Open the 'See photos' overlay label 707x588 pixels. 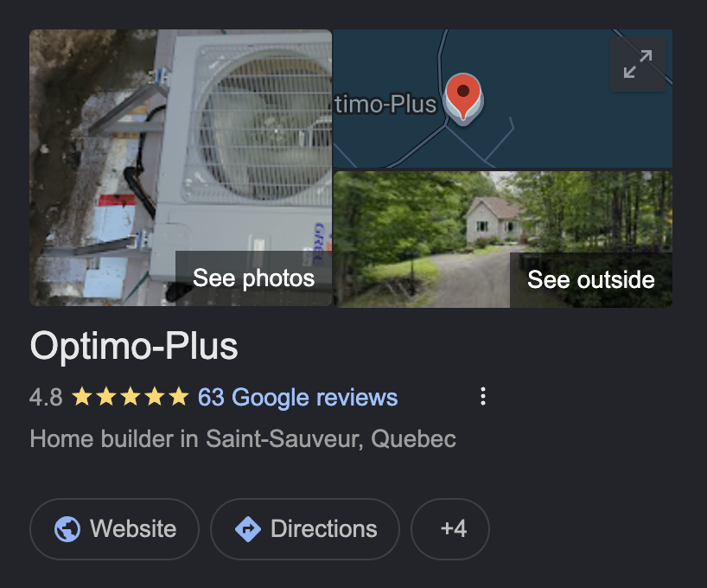pos(253,278)
